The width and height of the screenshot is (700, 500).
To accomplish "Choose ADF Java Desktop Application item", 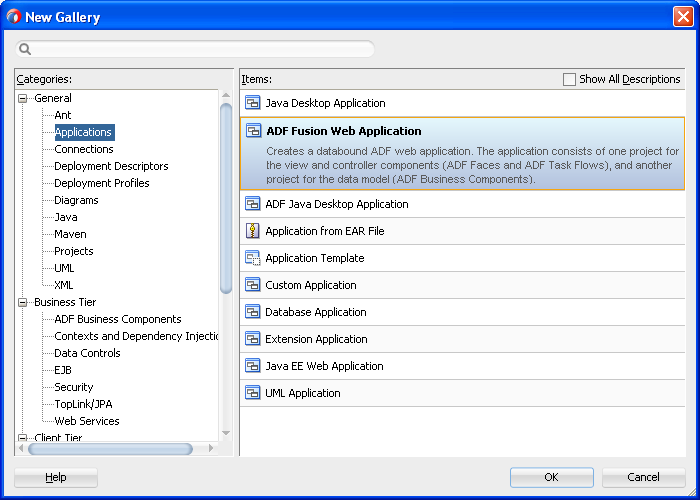I will coord(462,204).
